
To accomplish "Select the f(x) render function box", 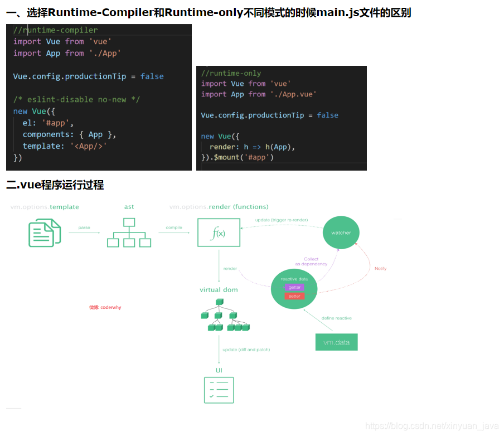I will pyautogui.click(x=219, y=232).
